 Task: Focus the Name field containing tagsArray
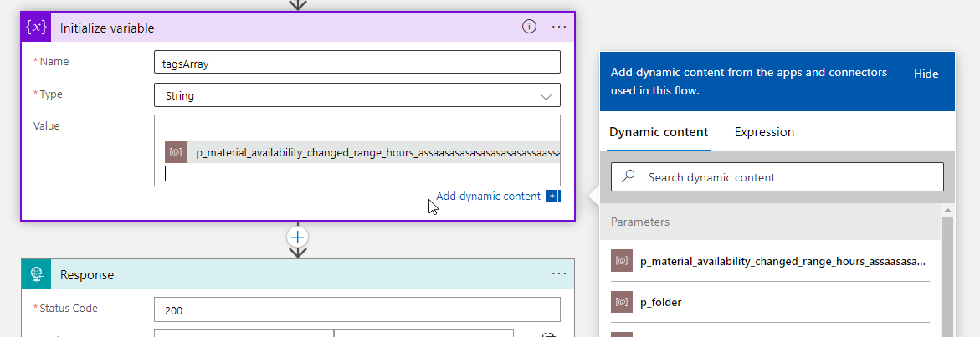click(x=357, y=63)
